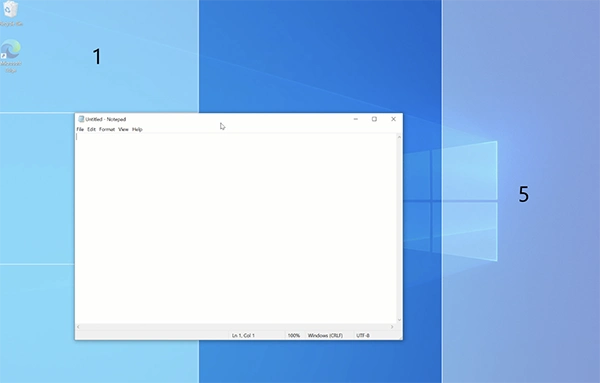Open the Help menu in Notepad
This screenshot has width=600, height=383.
[137, 129]
